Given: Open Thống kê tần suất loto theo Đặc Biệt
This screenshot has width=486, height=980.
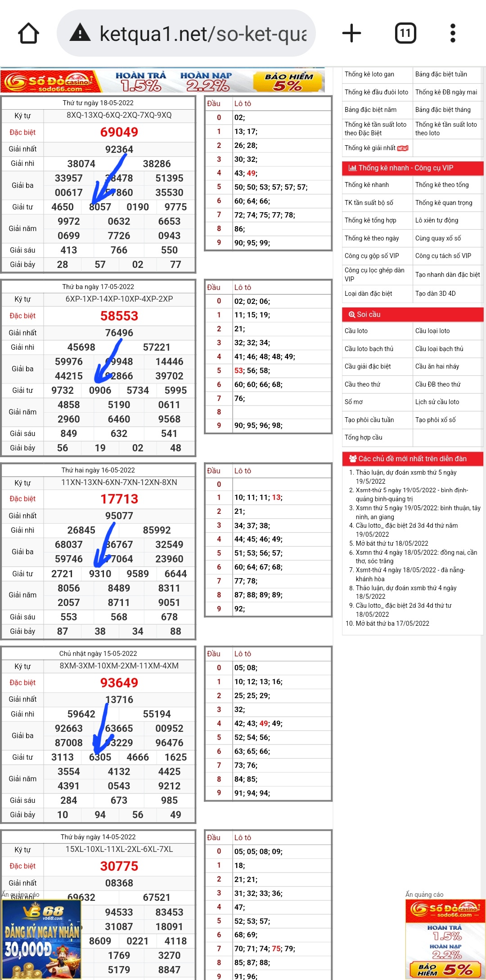Looking at the screenshot, I should click(375, 129).
